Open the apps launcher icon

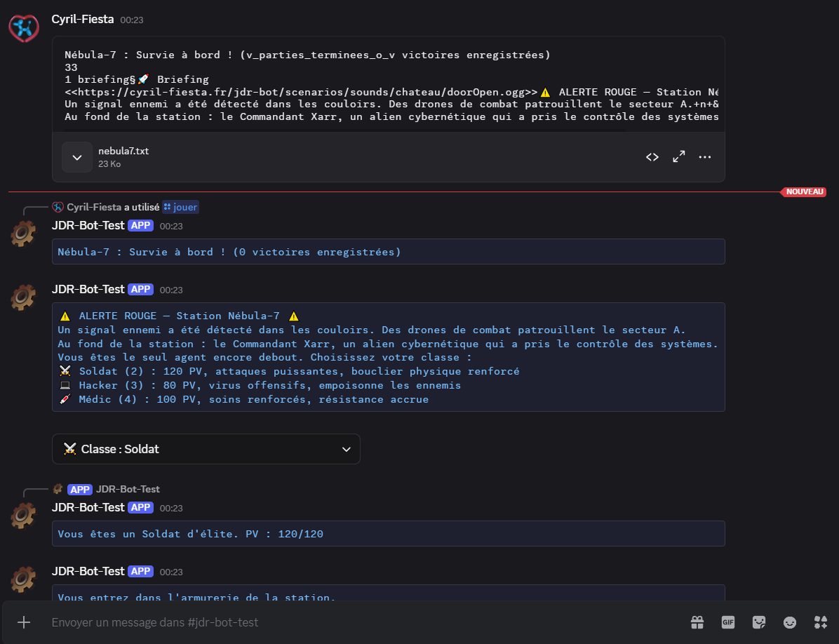click(x=821, y=622)
